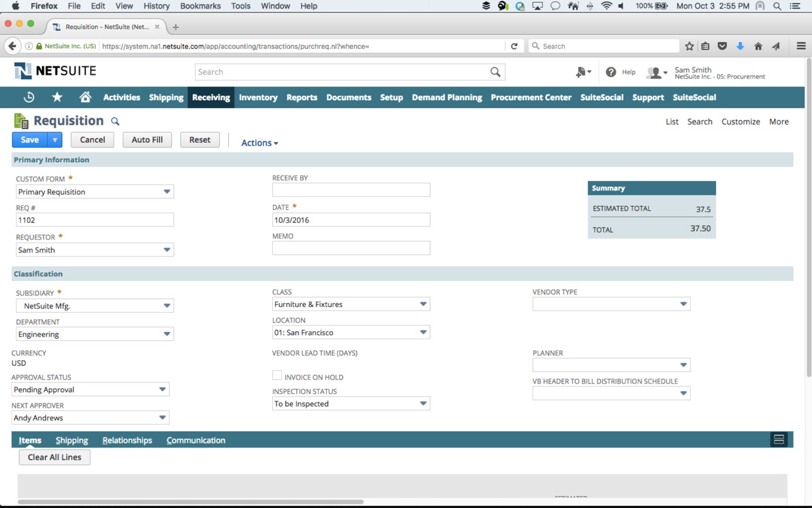812x508 pixels.
Task: Open the Help question mark icon
Action: pos(611,72)
